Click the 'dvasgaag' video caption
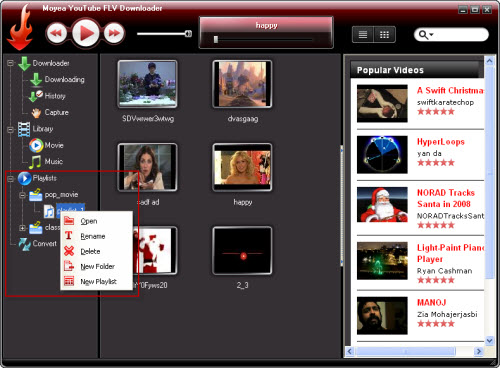The image size is (500, 368). [243, 119]
